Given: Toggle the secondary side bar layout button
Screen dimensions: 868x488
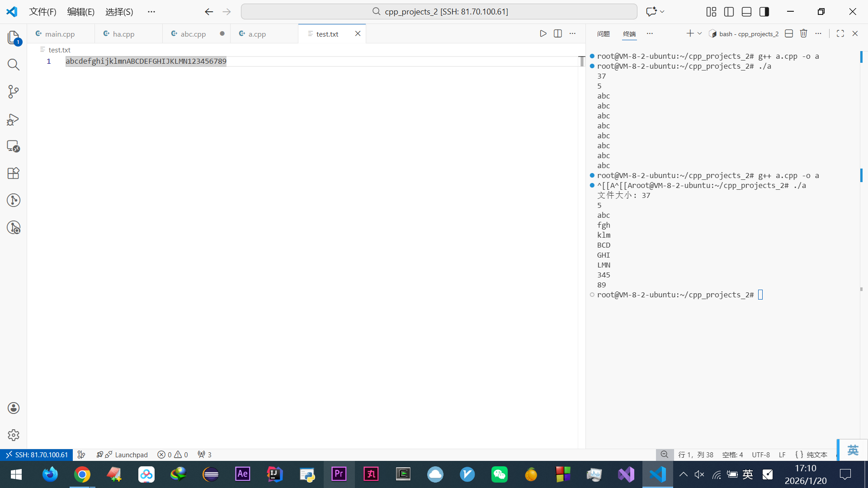Looking at the screenshot, I should [x=764, y=12].
